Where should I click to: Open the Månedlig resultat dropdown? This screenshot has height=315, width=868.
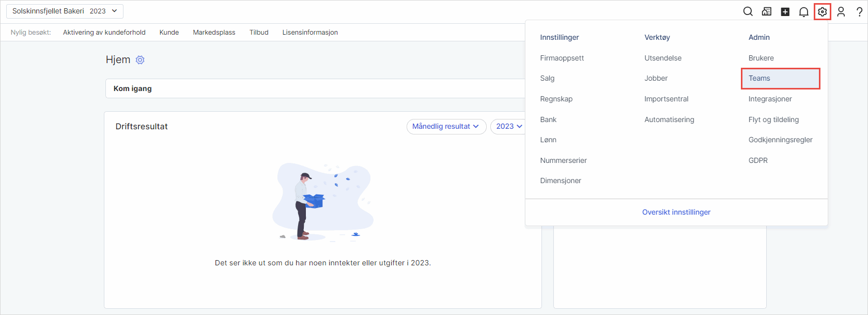[446, 126]
